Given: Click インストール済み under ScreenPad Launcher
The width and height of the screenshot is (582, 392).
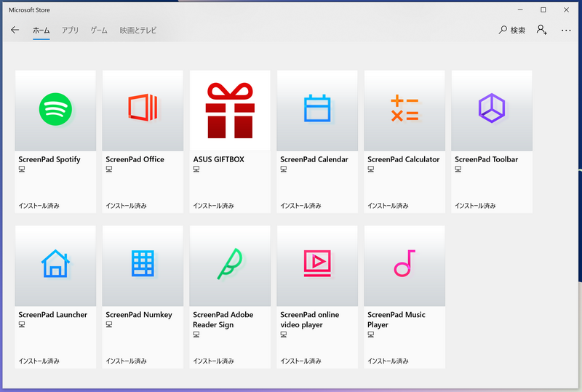Looking at the screenshot, I should point(39,361).
